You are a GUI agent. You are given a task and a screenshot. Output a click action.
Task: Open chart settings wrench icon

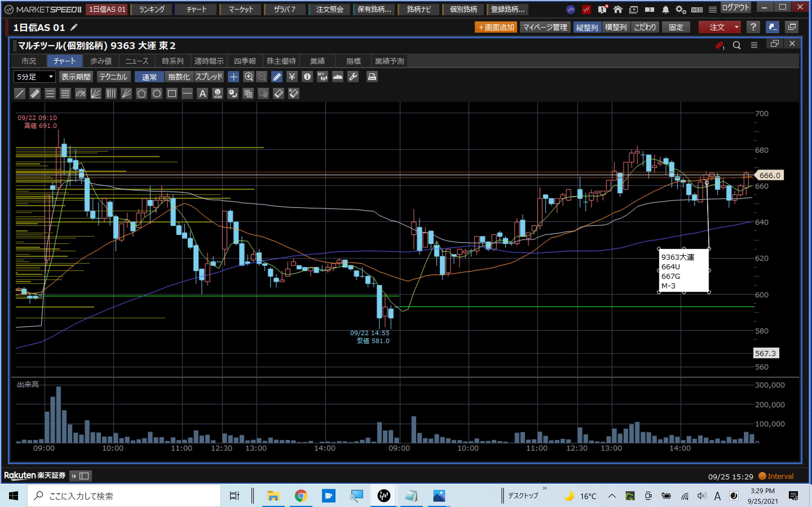(x=353, y=77)
